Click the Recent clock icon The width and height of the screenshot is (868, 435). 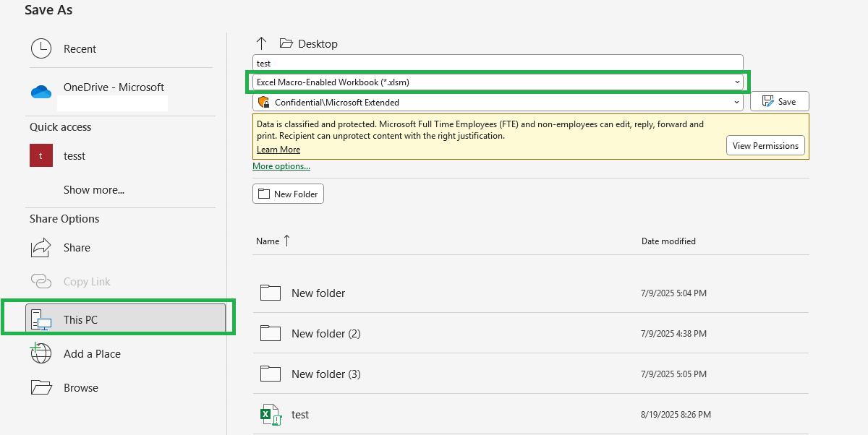point(41,48)
